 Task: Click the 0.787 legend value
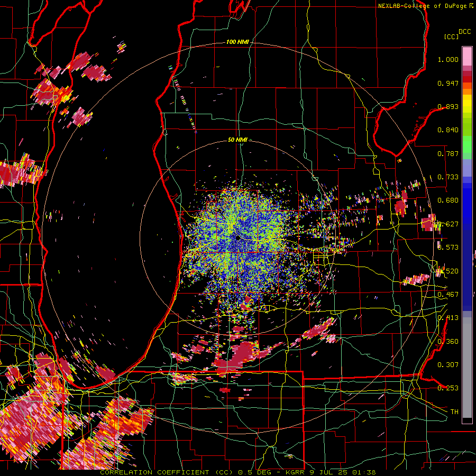448,153
